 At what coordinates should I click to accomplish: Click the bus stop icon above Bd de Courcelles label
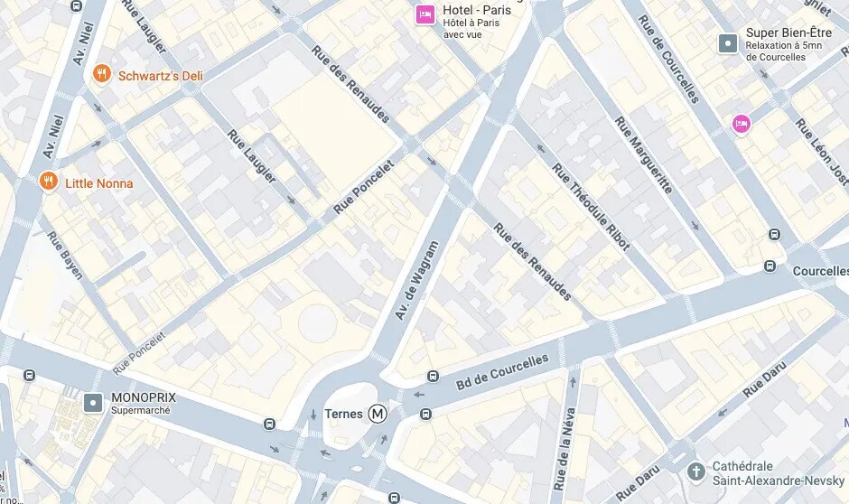pyautogui.click(x=433, y=376)
